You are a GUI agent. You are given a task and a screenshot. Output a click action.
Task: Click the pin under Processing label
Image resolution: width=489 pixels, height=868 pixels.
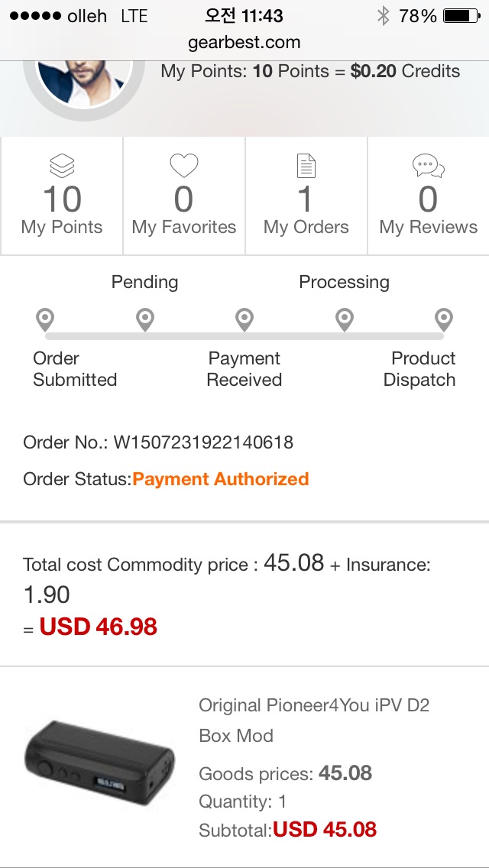(345, 319)
